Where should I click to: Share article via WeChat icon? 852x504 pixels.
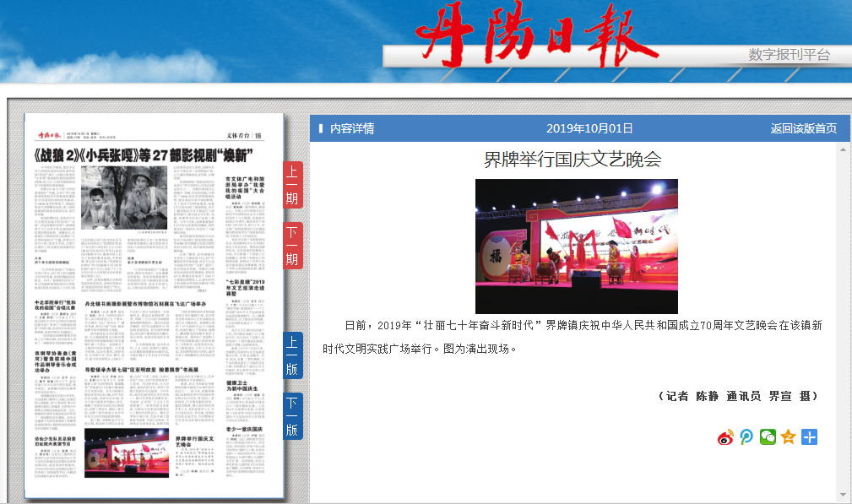pyautogui.click(x=768, y=436)
